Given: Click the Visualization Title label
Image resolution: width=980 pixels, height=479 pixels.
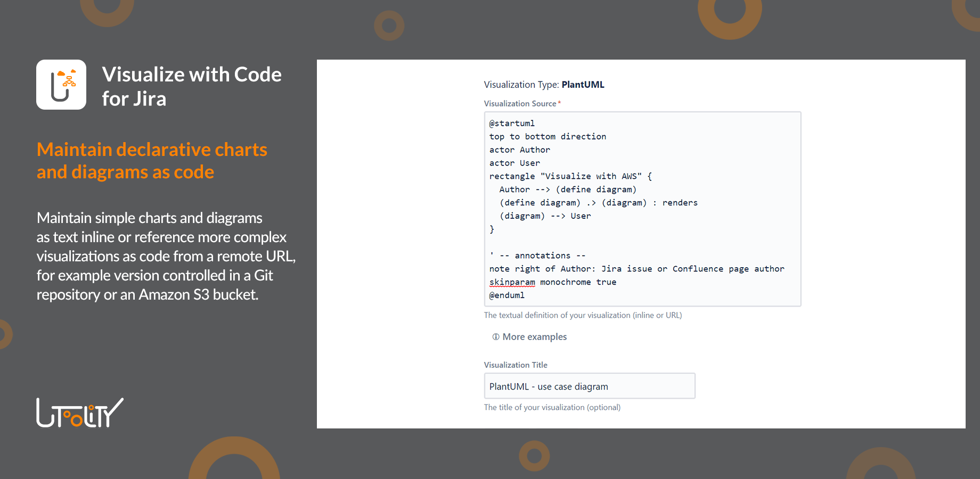Looking at the screenshot, I should coord(516,365).
